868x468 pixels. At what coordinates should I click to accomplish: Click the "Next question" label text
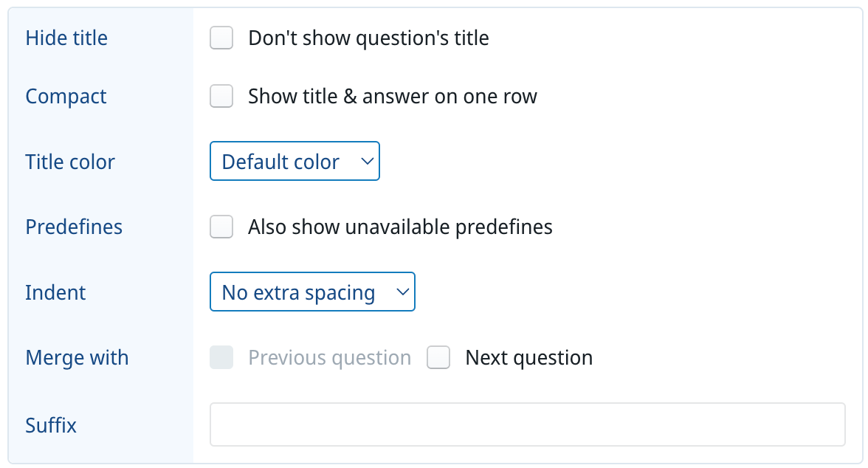click(x=528, y=358)
